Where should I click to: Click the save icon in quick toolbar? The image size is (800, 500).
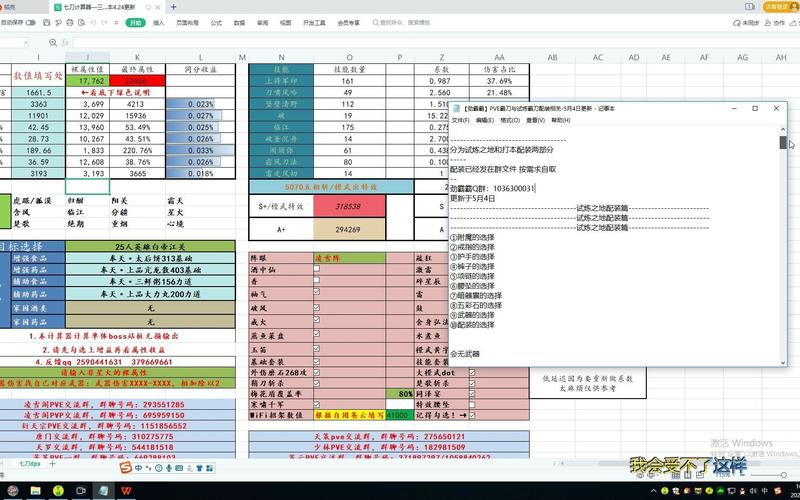tap(46, 23)
